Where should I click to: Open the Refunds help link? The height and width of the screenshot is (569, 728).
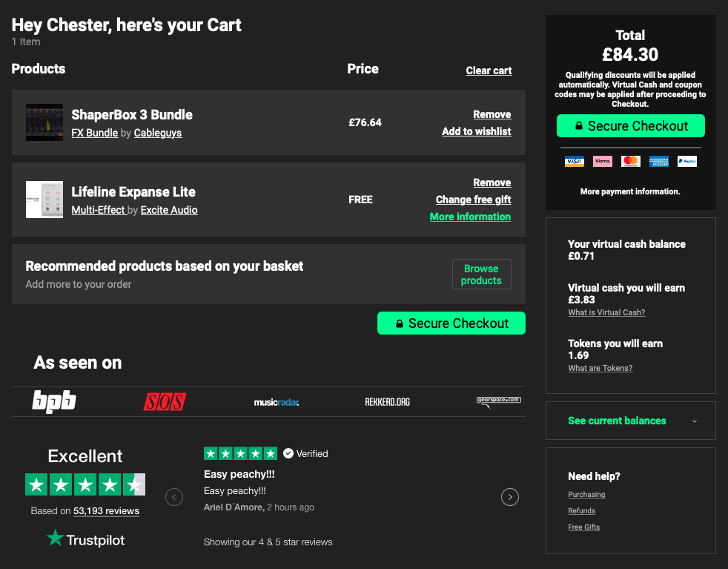(x=581, y=511)
